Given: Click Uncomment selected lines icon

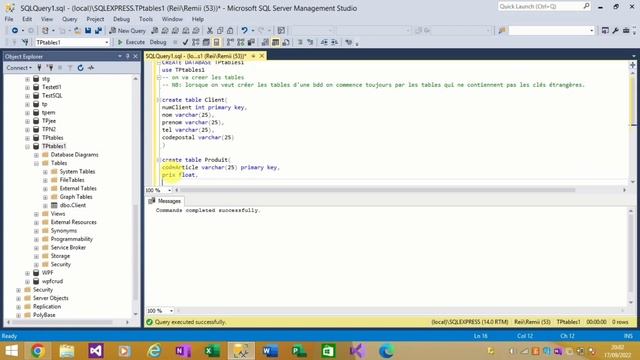Looking at the screenshot, I should click(310, 42).
